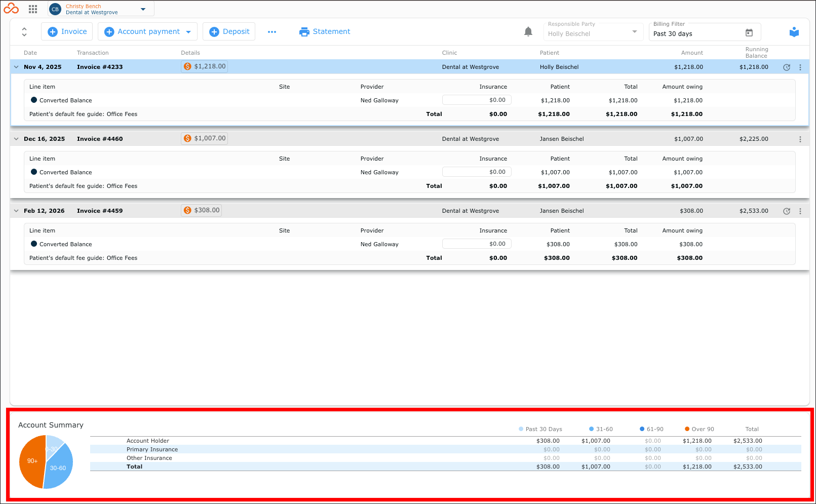Collapse Invoice #4459 row

pyautogui.click(x=16, y=211)
